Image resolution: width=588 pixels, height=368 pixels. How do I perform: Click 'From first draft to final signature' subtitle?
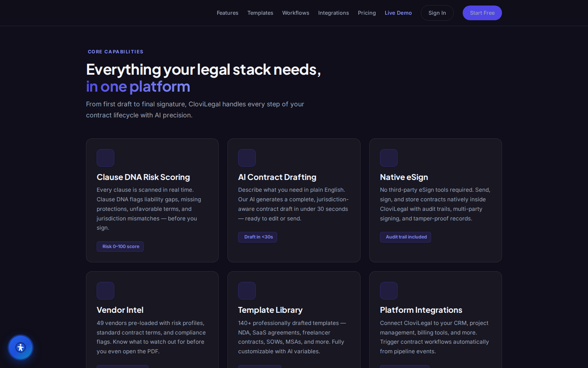[x=195, y=110]
